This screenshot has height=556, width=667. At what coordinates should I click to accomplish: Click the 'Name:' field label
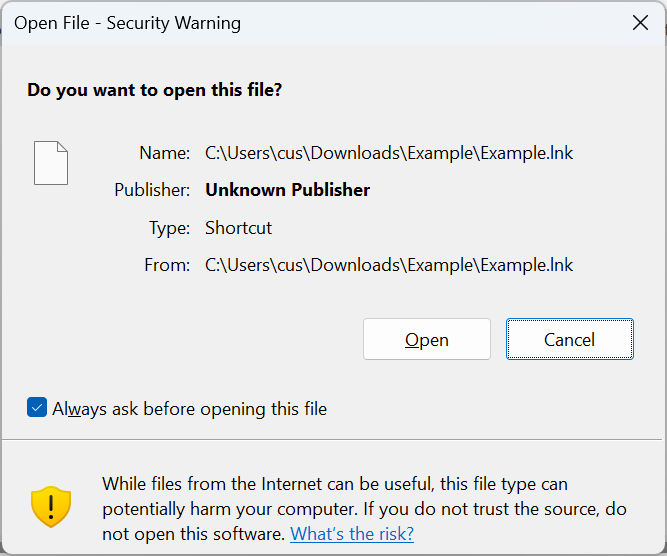point(165,153)
